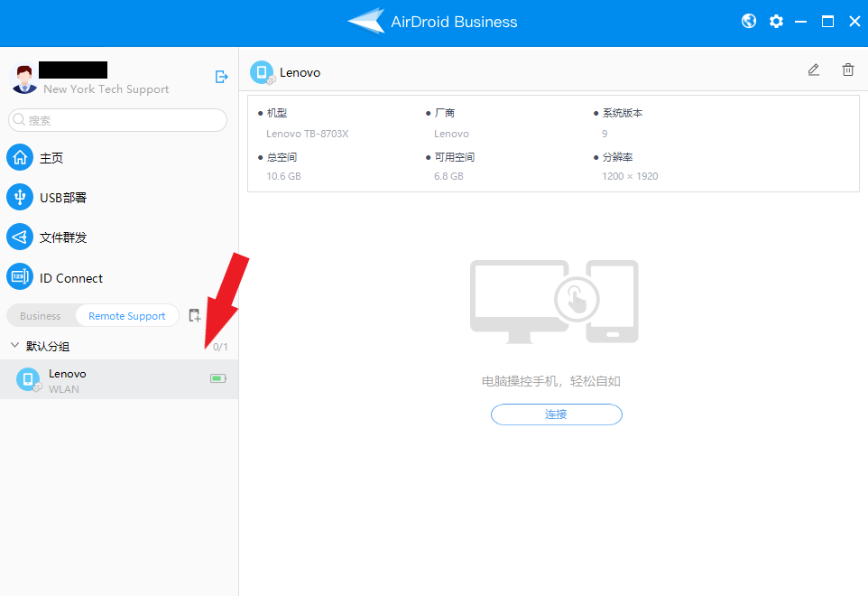Edit the device name with the pencil icon

pos(813,70)
